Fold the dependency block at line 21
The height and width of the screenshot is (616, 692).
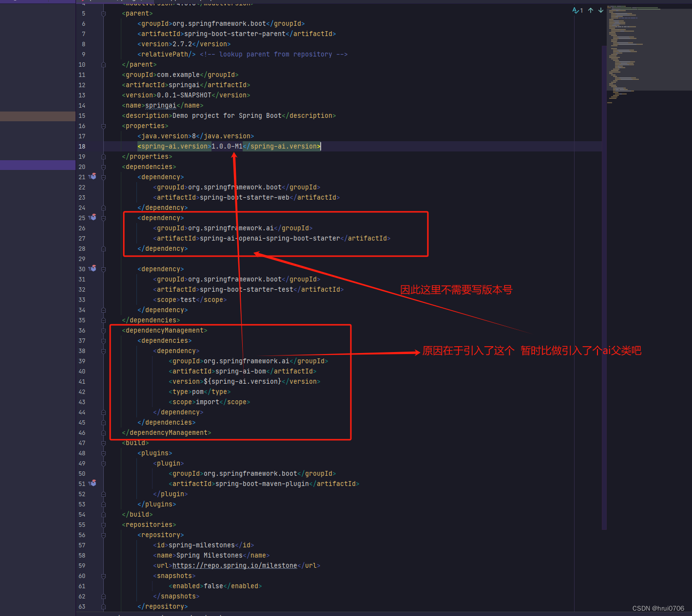[103, 177]
